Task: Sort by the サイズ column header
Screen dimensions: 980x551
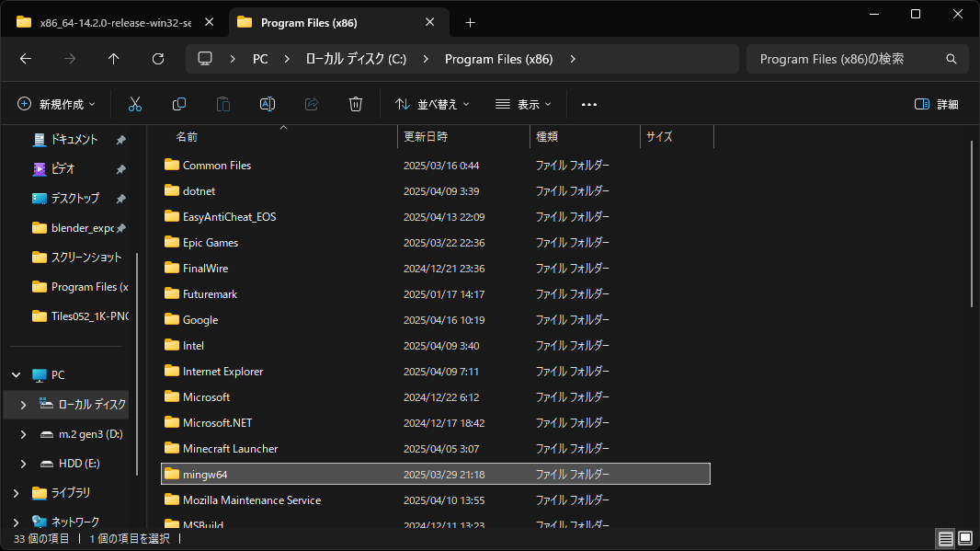Action: click(x=677, y=137)
